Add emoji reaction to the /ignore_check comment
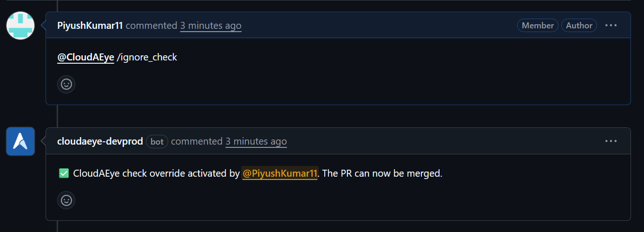This screenshot has width=644, height=232. click(66, 84)
